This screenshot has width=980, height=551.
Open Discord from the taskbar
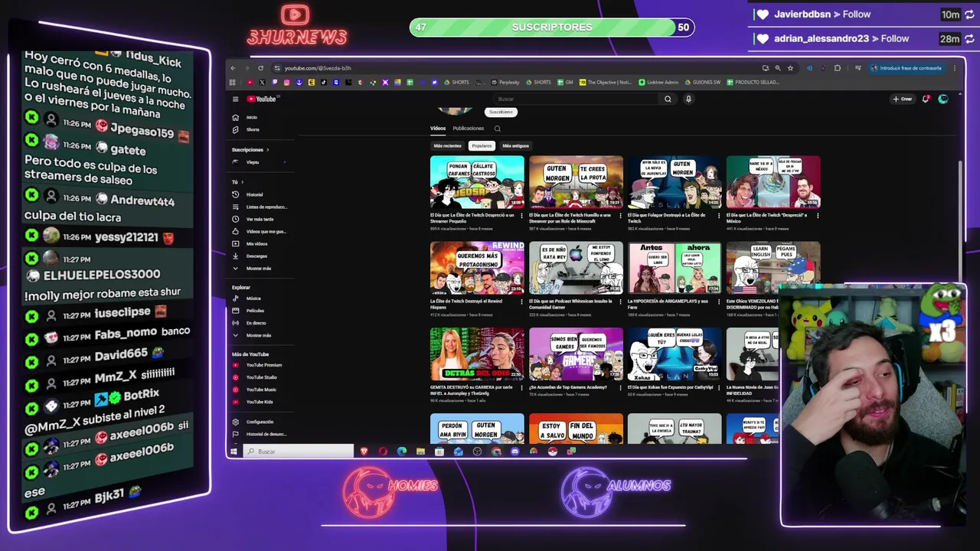[x=514, y=452]
